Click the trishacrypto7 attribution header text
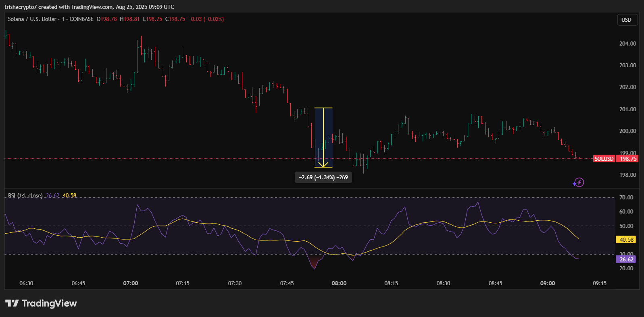The width and height of the screenshot is (644, 317). tap(89, 7)
